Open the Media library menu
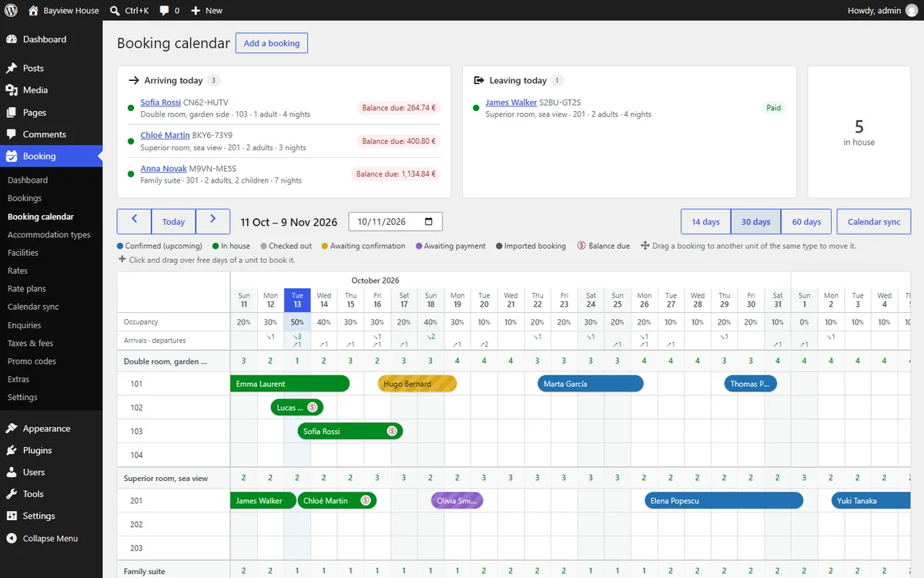The height and width of the screenshot is (578, 924). (51, 90)
